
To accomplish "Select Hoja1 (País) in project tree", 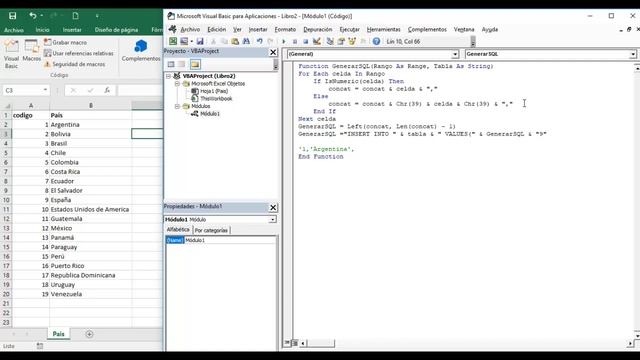I will 214,91.
